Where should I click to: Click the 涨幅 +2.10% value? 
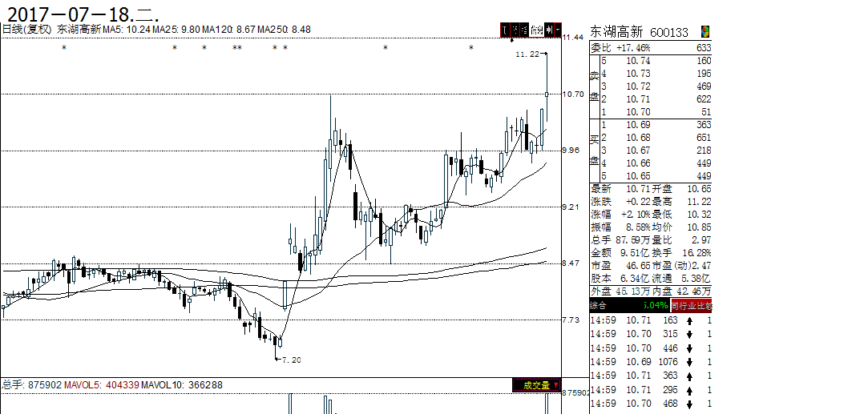click(636, 215)
